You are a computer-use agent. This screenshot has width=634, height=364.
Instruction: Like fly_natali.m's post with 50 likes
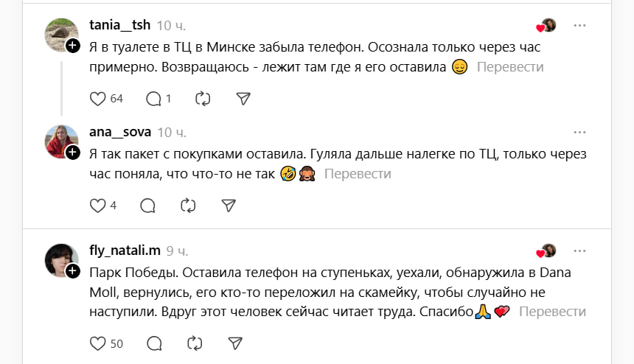click(98, 343)
